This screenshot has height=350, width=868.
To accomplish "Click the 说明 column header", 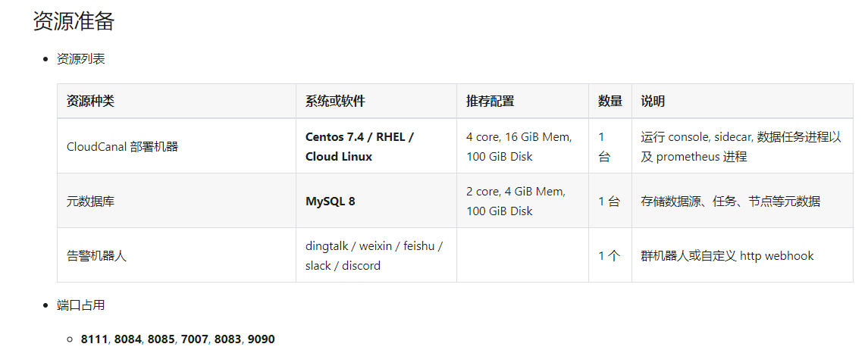I will click(x=653, y=102).
